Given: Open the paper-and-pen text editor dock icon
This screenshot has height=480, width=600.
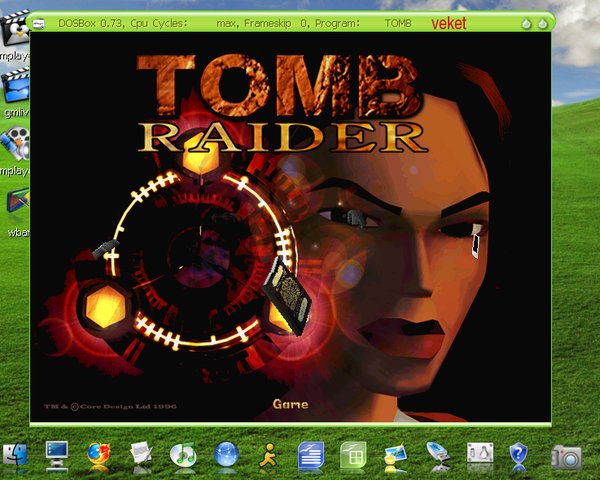Looking at the screenshot, I should tap(141, 453).
